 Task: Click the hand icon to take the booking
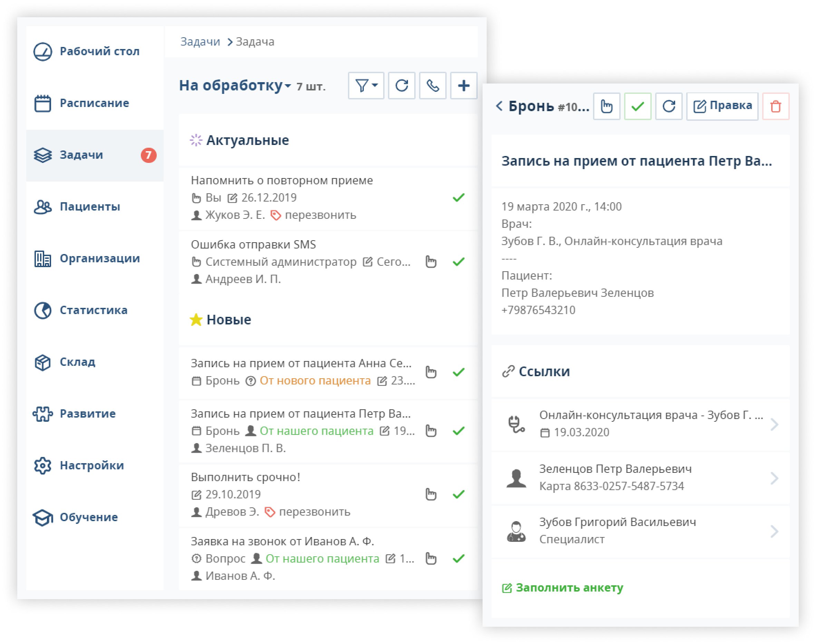click(x=606, y=107)
